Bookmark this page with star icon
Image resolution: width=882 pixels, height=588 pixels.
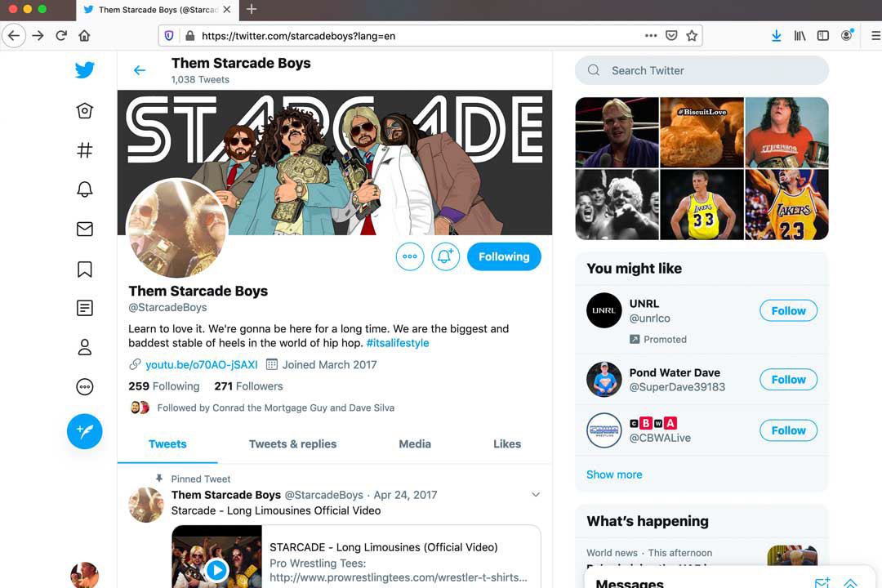pyautogui.click(x=692, y=36)
